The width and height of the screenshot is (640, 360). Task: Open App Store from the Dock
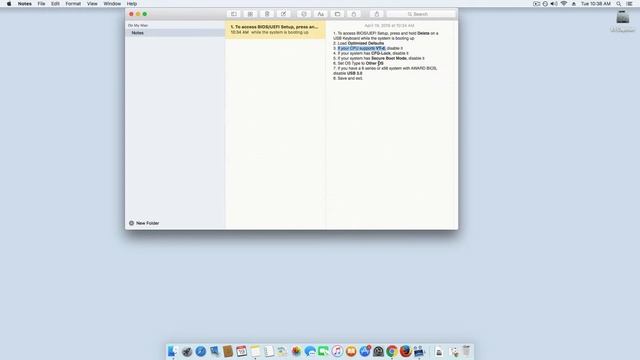(x=365, y=351)
